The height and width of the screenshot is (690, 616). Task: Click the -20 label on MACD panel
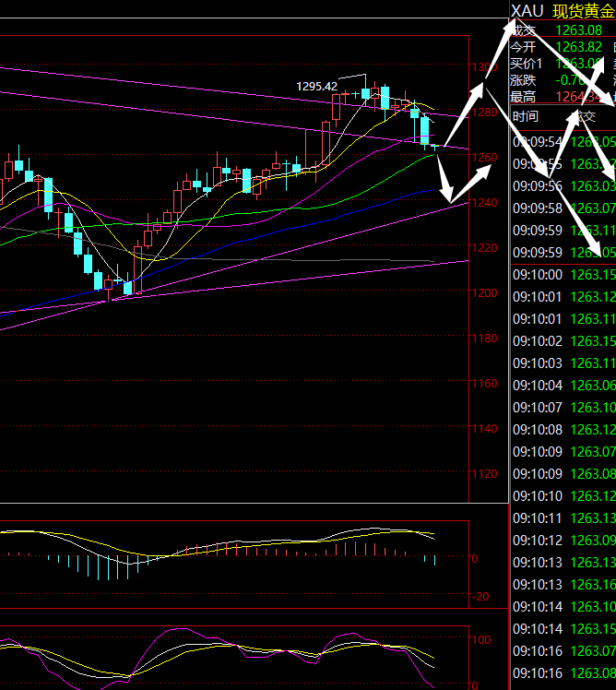pos(480,597)
